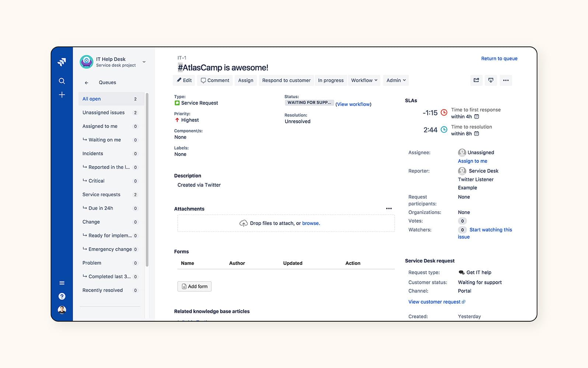The height and width of the screenshot is (368, 588).
Task: Click the IT-1 issue key
Action: coord(182,58)
